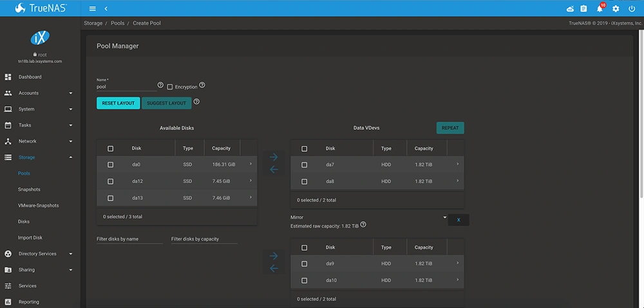Image resolution: width=644 pixels, height=308 pixels.
Task: Toggle the hamburger menu icon
Action: (93, 9)
